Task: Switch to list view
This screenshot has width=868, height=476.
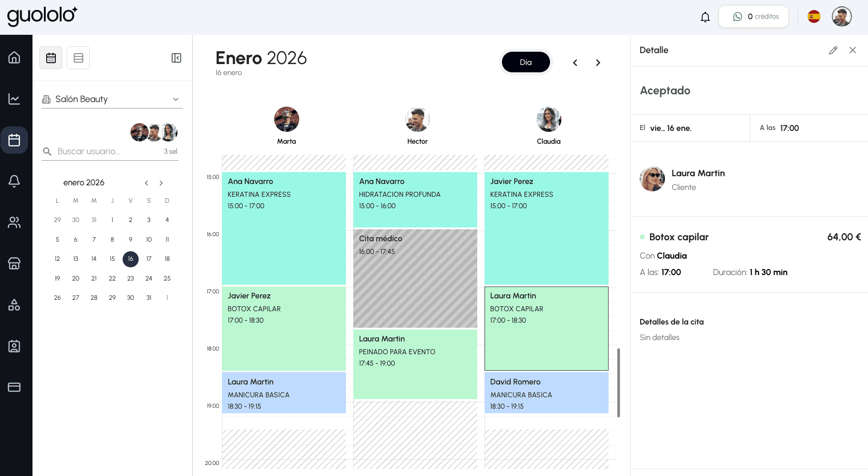Action: pos(78,58)
